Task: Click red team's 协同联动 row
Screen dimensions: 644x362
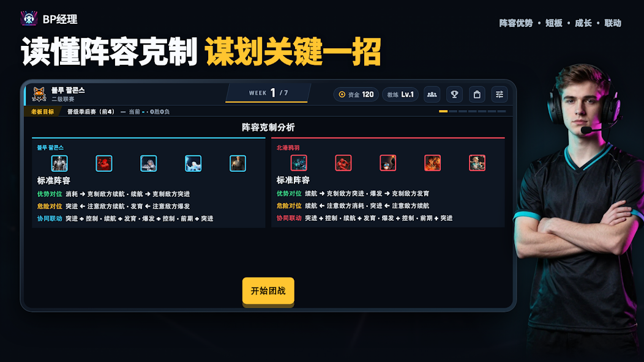Action: [x=364, y=218]
